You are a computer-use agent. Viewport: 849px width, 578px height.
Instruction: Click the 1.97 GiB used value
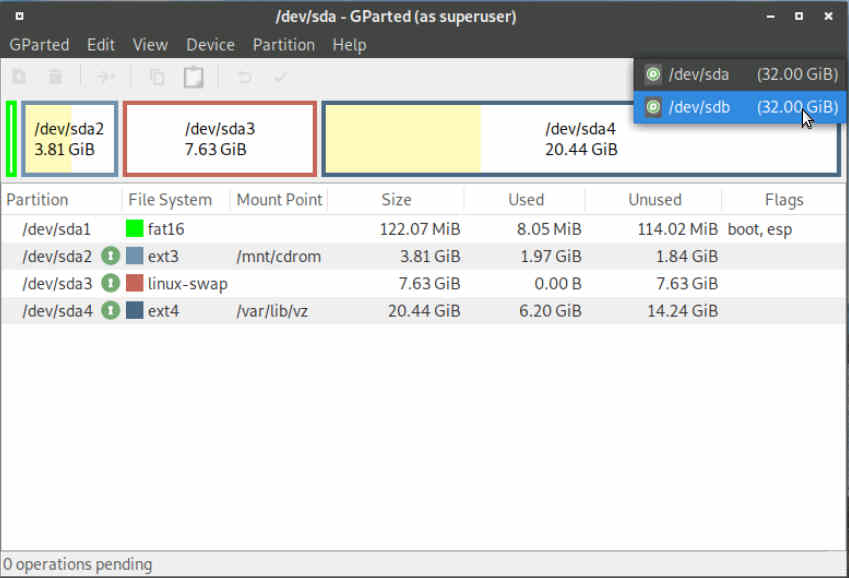(x=551, y=256)
